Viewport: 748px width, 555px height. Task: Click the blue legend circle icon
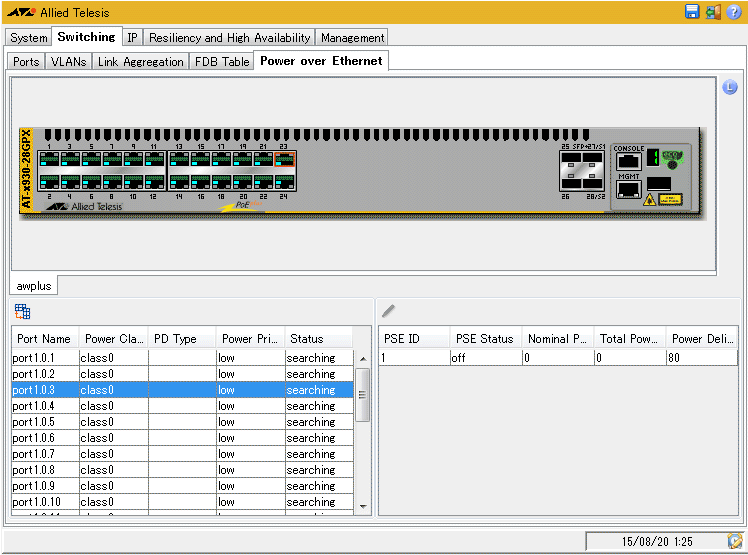[729, 88]
